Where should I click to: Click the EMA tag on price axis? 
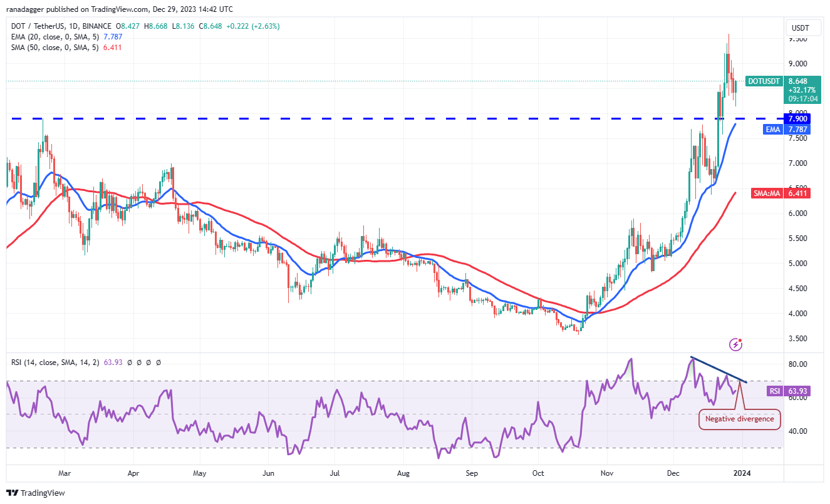click(774, 130)
